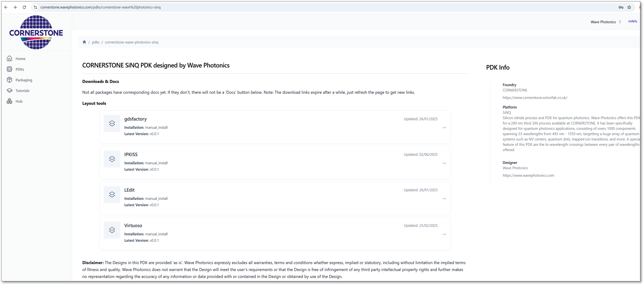Click the 'Disclaimer:' text
The width and height of the screenshot is (644, 285).
tap(93, 263)
